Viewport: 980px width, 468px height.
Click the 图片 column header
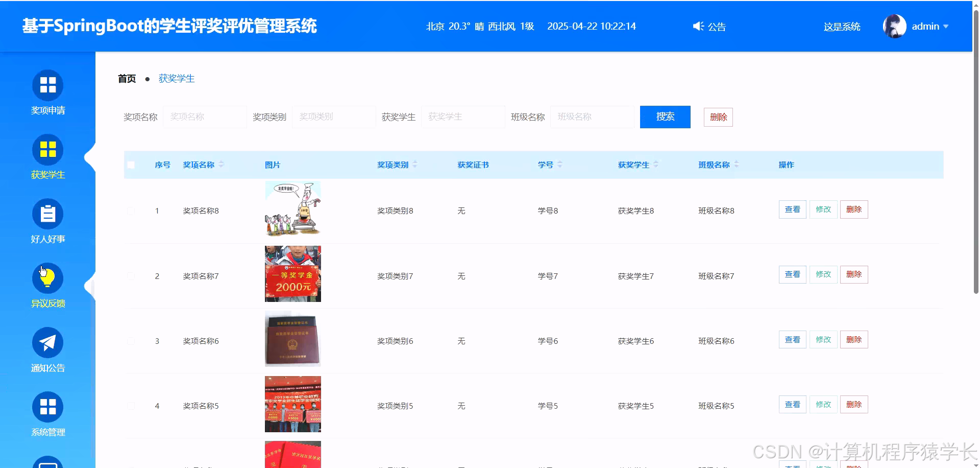[273, 165]
